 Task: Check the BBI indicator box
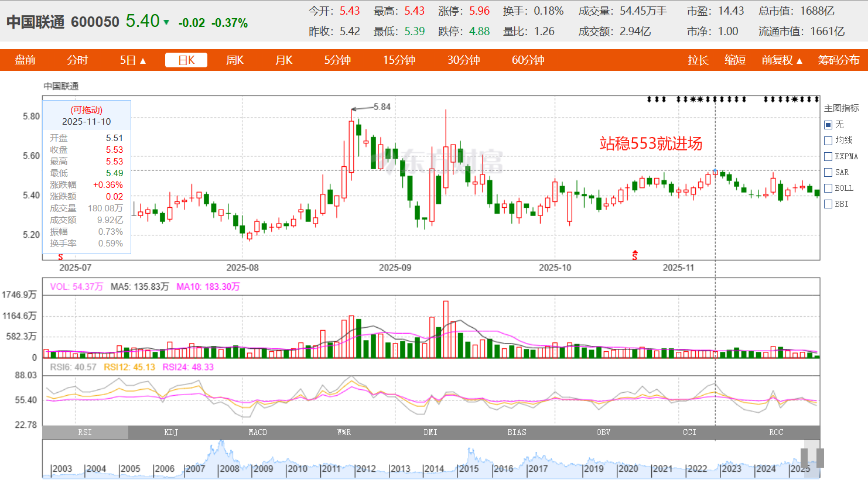(x=828, y=204)
